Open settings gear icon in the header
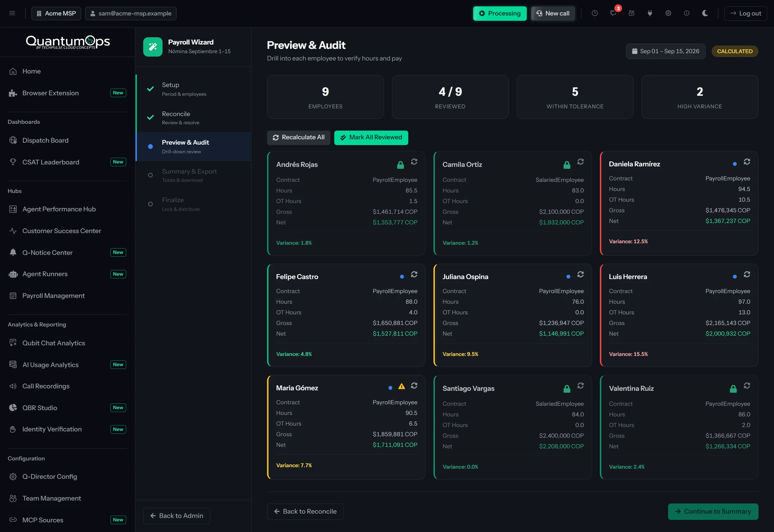 point(668,13)
